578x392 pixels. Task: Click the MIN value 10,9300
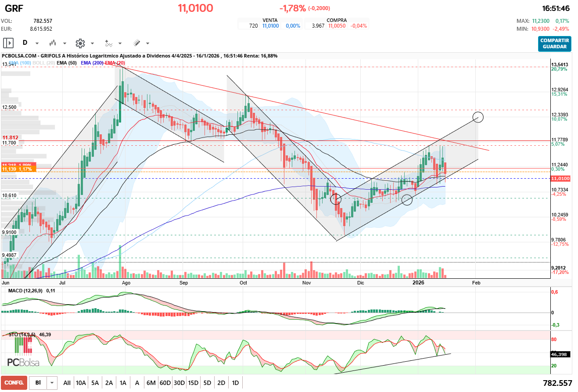click(540, 29)
